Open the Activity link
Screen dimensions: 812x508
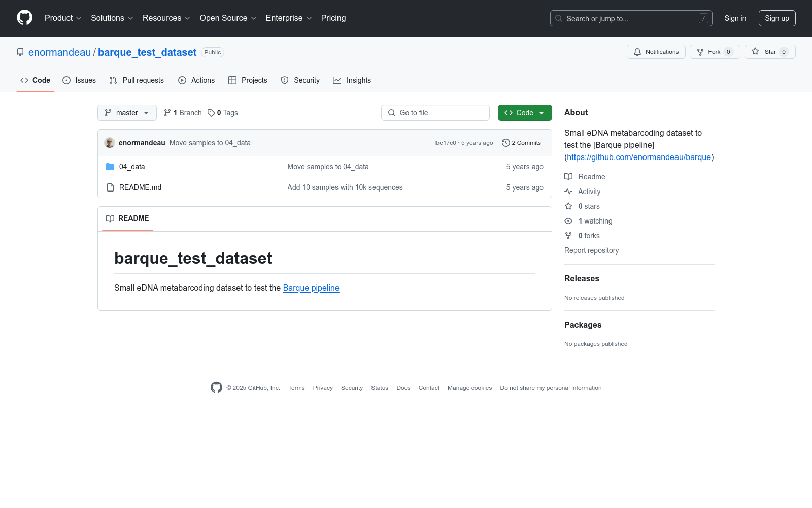(583, 192)
